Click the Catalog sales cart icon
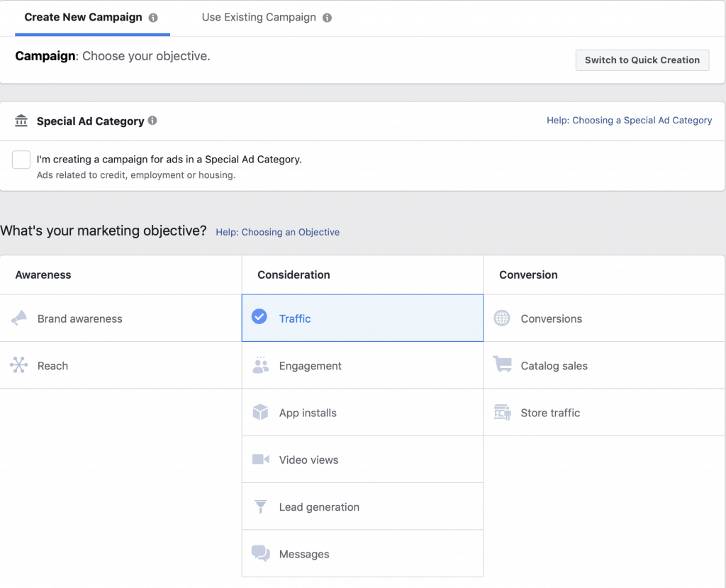Screen dimensions: 726x588 (502, 365)
